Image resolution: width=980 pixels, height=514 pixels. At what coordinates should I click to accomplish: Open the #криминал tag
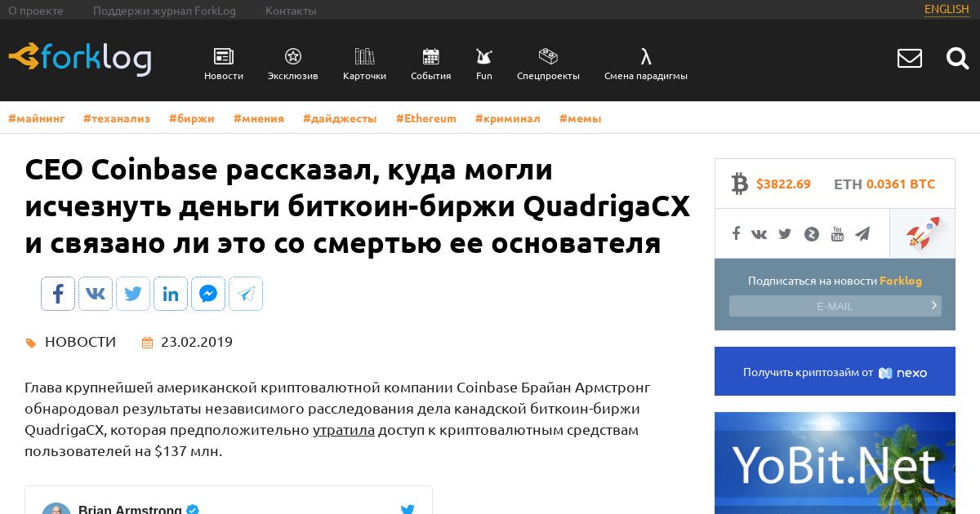tap(508, 118)
